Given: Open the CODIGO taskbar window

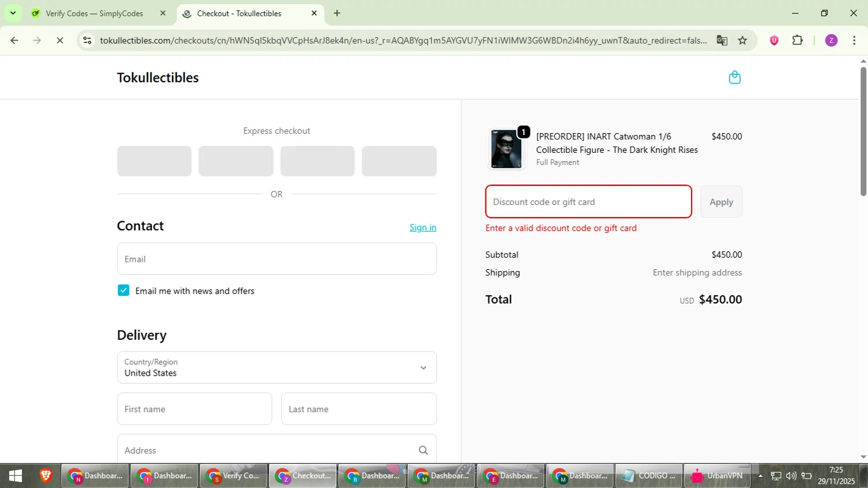Looking at the screenshot, I should click(649, 476).
